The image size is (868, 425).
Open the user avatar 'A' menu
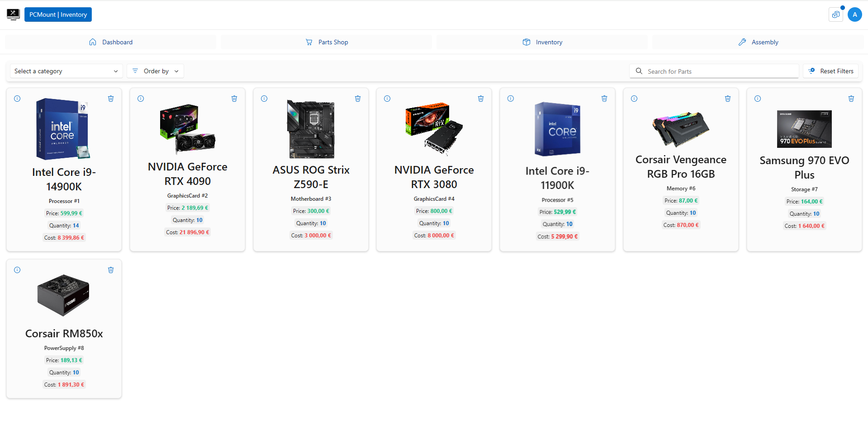point(854,14)
